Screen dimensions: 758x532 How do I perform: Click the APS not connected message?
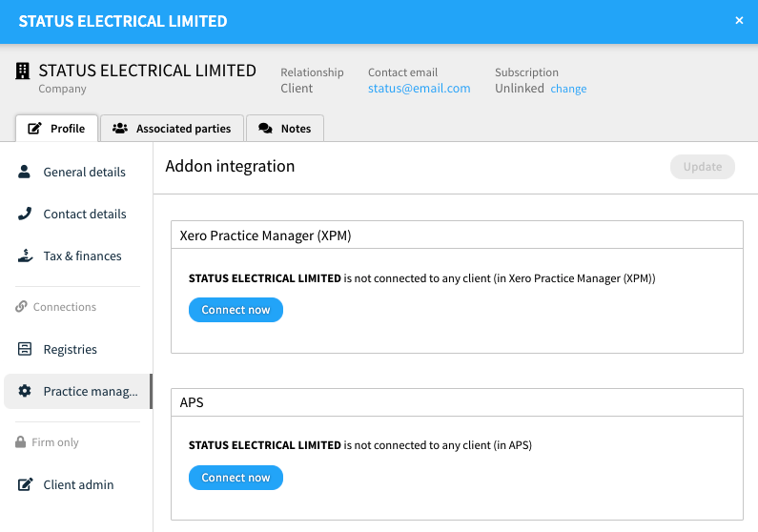tap(360, 445)
